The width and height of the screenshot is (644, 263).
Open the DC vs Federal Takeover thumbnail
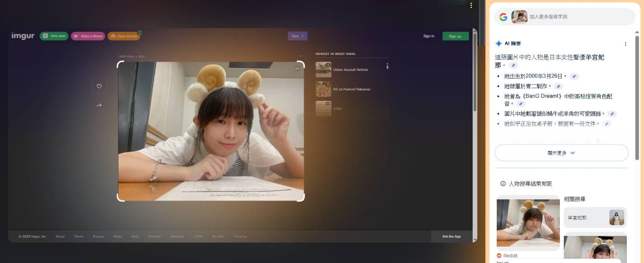(323, 89)
